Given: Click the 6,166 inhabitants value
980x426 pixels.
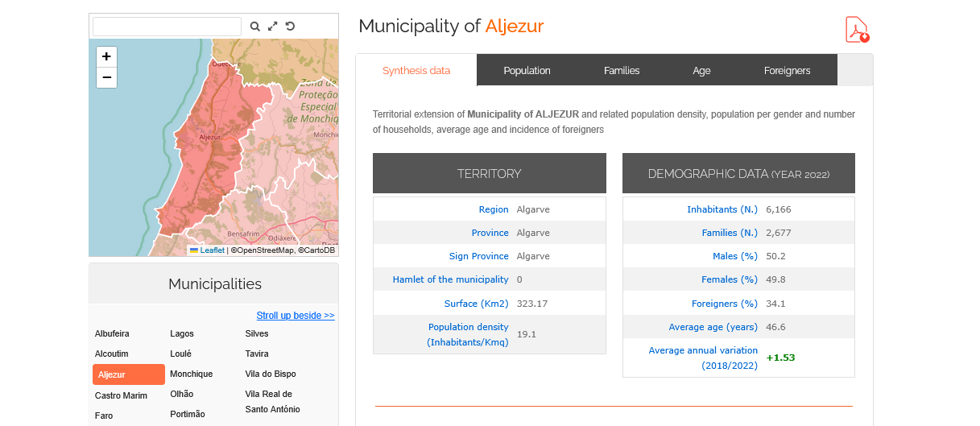Looking at the screenshot, I should click(x=779, y=209).
